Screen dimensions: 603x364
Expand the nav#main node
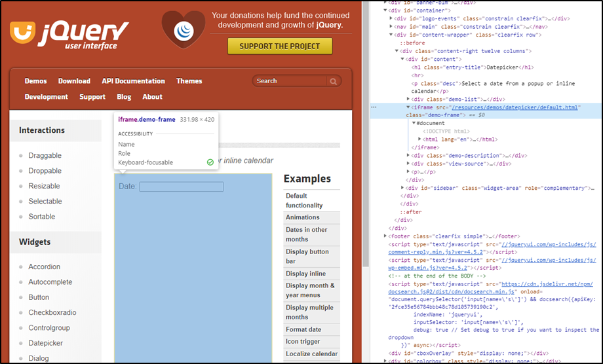[391, 26]
